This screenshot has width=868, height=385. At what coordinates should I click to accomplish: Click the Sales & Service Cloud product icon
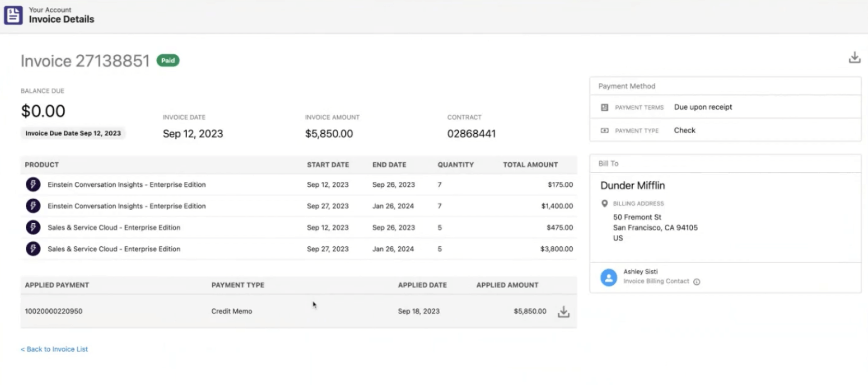pyautogui.click(x=33, y=227)
